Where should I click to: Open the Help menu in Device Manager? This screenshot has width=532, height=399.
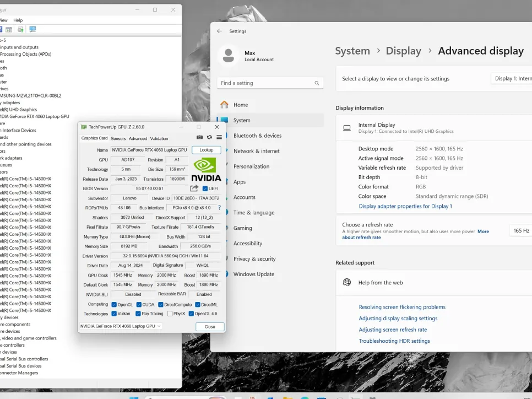coord(18,20)
